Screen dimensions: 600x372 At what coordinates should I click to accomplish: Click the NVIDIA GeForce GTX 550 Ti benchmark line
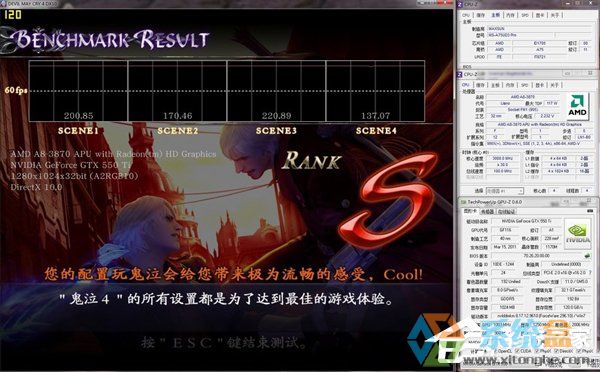(71, 165)
